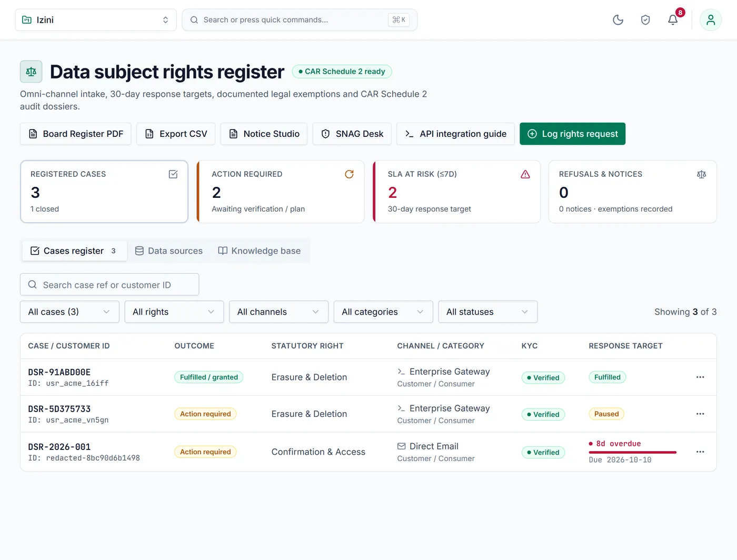Switch to the Data sources tab
The image size is (737, 560).
point(169,251)
